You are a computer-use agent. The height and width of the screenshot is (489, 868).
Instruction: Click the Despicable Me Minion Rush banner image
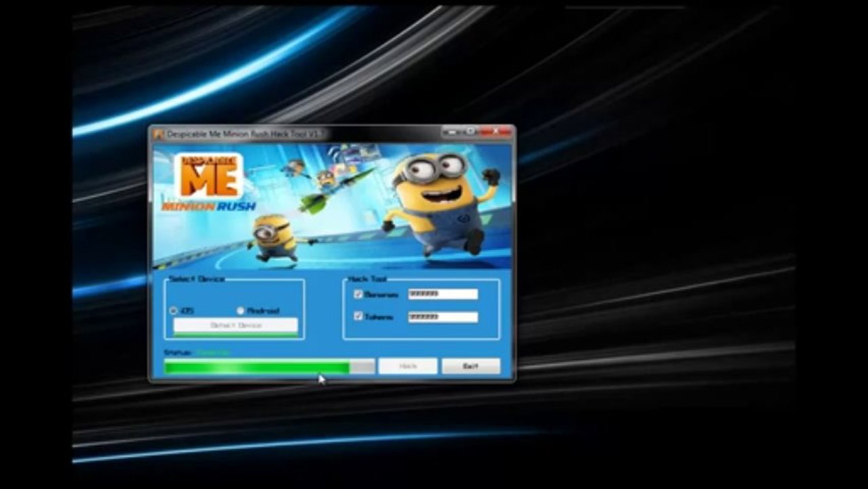[x=332, y=206]
